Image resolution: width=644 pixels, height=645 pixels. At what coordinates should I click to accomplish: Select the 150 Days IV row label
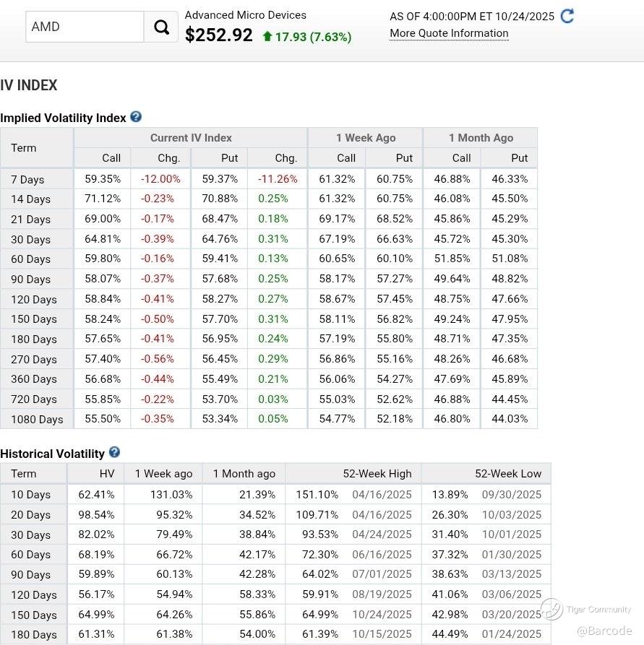click(x=34, y=319)
